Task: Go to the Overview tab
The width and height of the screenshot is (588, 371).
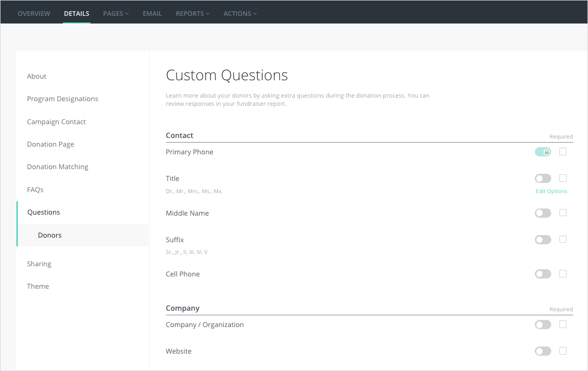Action: point(34,14)
